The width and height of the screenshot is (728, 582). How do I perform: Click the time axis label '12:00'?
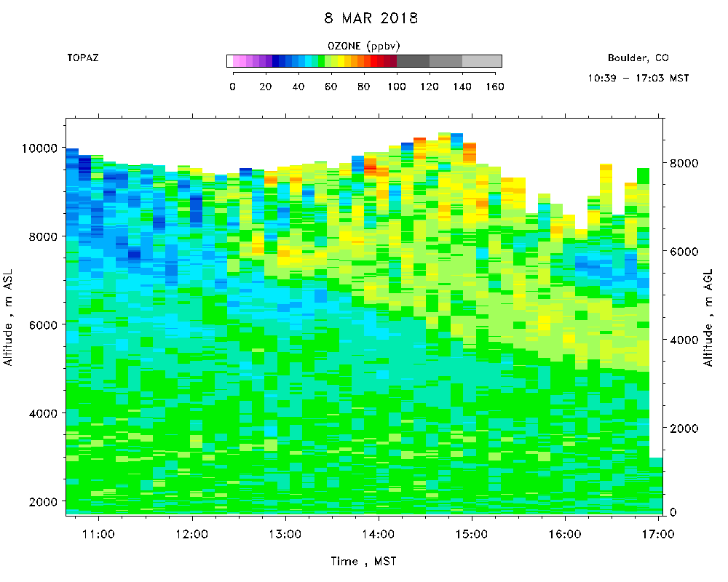[x=191, y=534]
